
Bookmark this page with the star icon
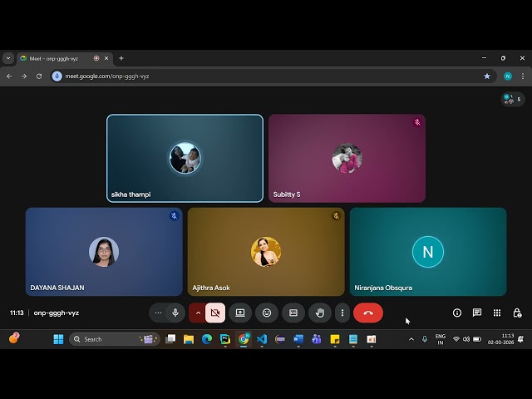point(487,76)
